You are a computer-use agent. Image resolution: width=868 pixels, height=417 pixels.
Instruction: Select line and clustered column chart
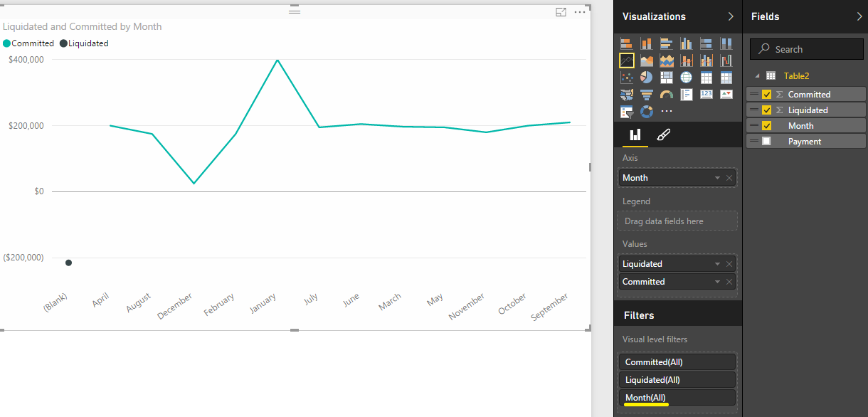pos(706,60)
